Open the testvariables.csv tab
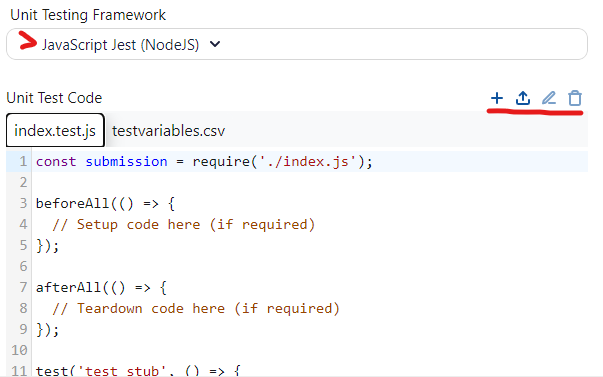This screenshot has height=377, width=603. coord(168,131)
